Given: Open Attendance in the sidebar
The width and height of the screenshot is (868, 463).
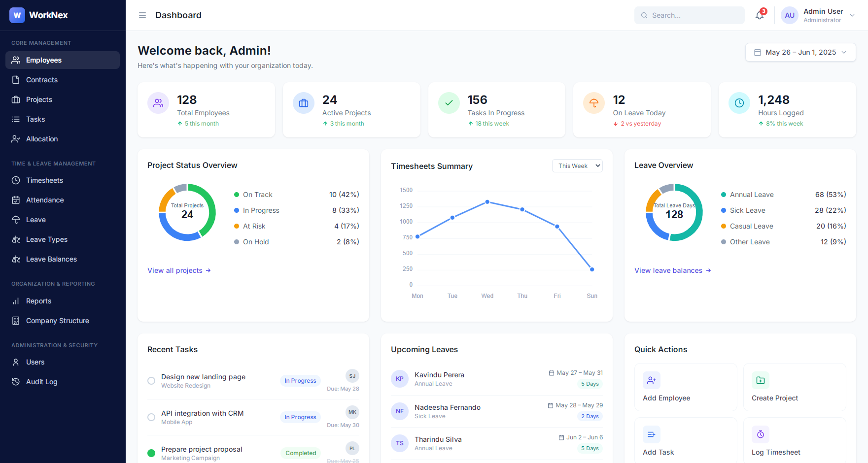Looking at the screenshot, I should (63, 200).
